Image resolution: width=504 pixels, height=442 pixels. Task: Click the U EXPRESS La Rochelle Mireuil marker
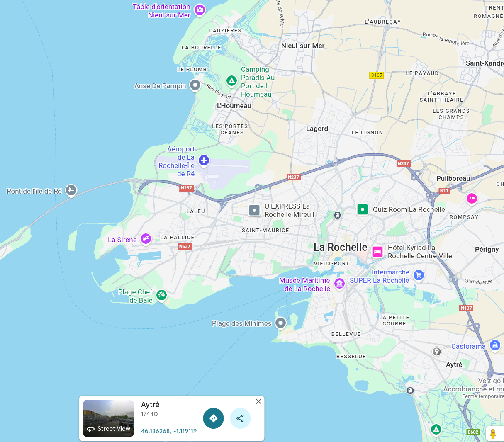(x=254, y=210)
